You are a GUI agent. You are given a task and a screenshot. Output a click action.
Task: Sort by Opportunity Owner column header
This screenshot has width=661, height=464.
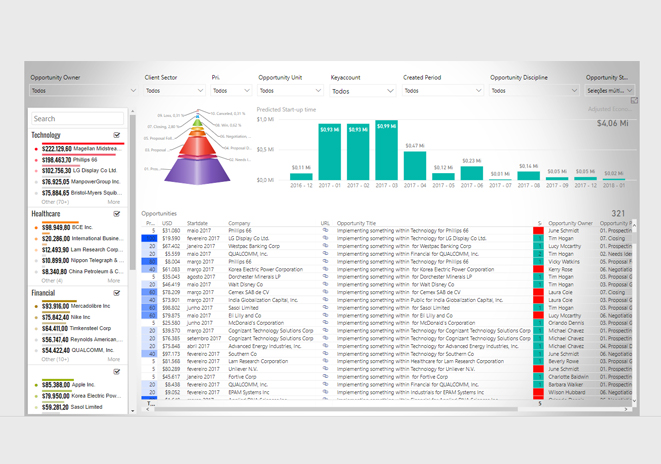(570, 223)
